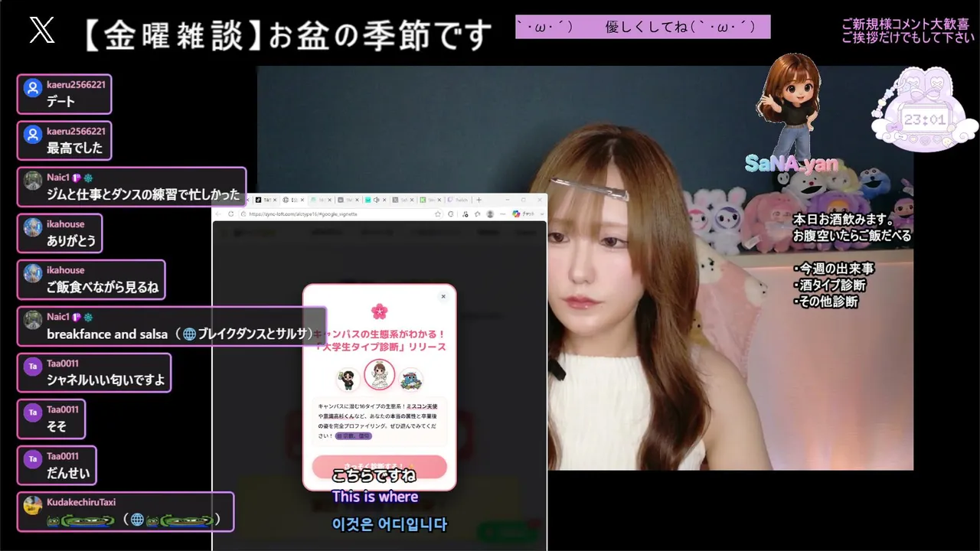Expand the chevron beside Copilot chat
The width and height of the screenshot is (980, 551).
point(542,214)
